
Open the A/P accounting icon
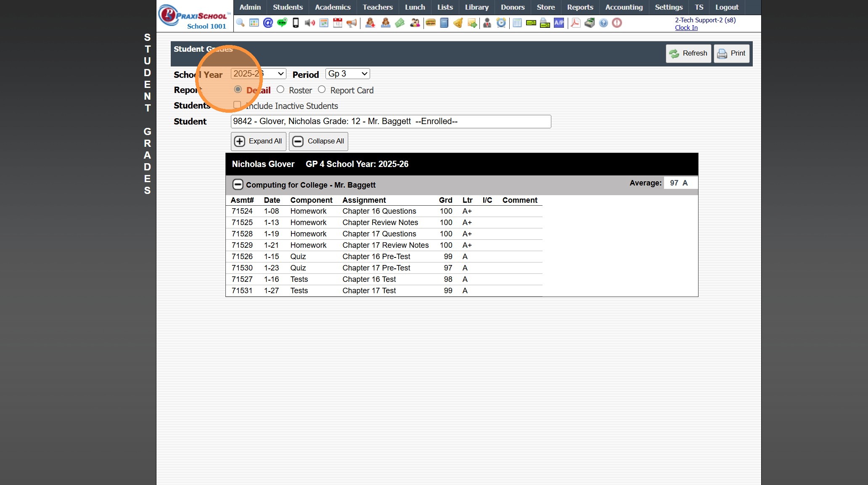pos(559,23)
